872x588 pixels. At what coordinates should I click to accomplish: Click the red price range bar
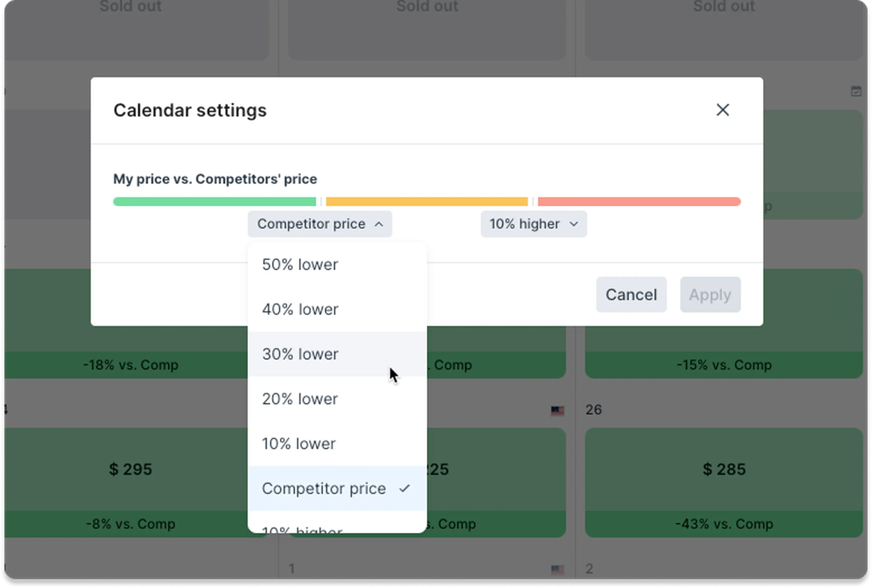(x=639, y=202)
